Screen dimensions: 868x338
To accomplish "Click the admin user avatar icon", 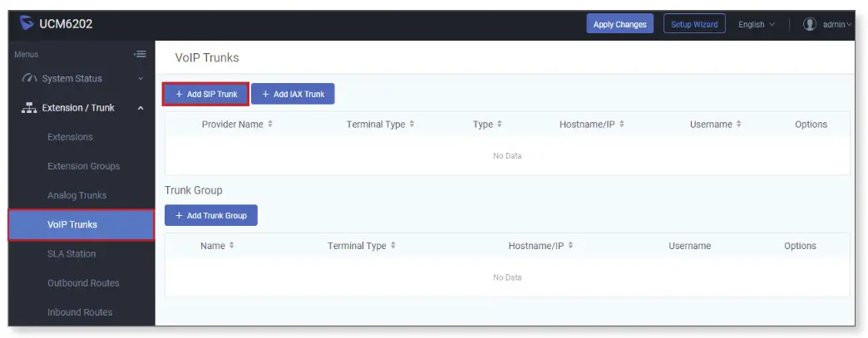I will [x=809, y=24].
